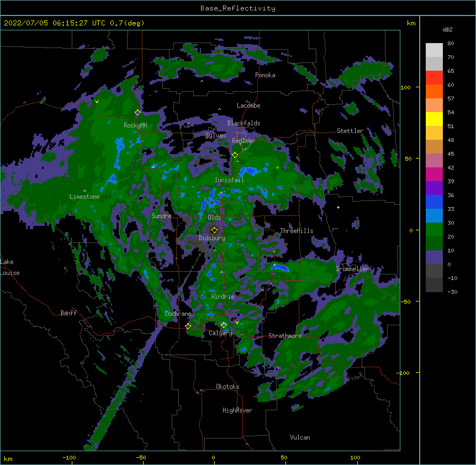Click the -50 tick on right km axis
476x465 pixels.
pyautogui.click(x=405, y=302)
